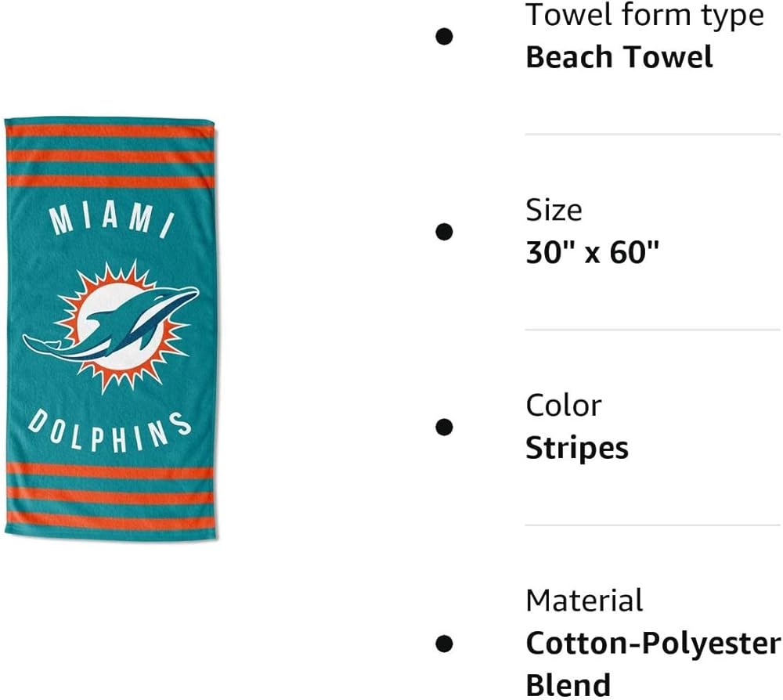Image resolution: width=783 pixels, height=700 pixels.
Task: Click the bullet next to Material
Action: [444, 643]
